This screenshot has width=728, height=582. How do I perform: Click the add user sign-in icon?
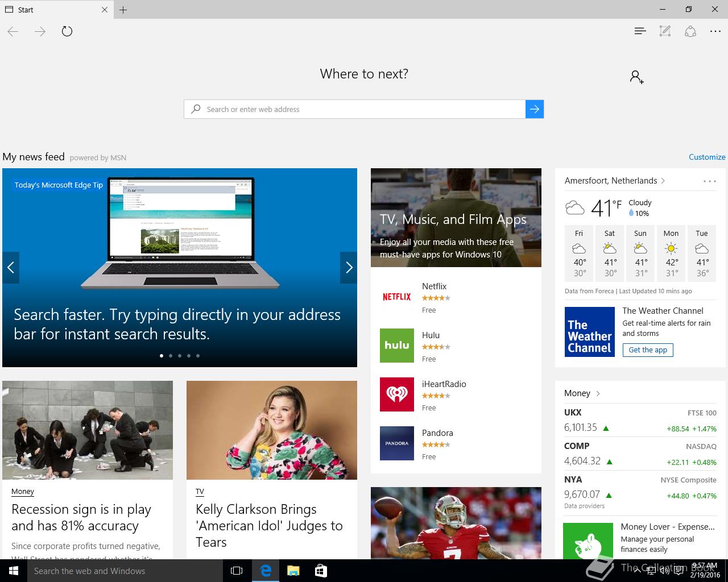[x=636, y=77]
